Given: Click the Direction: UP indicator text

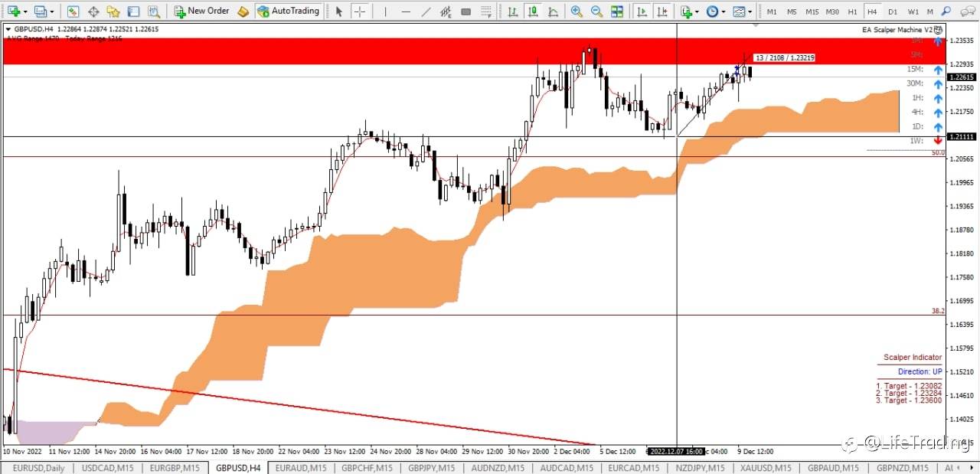Looking at the screenshot, I should 920,371.
